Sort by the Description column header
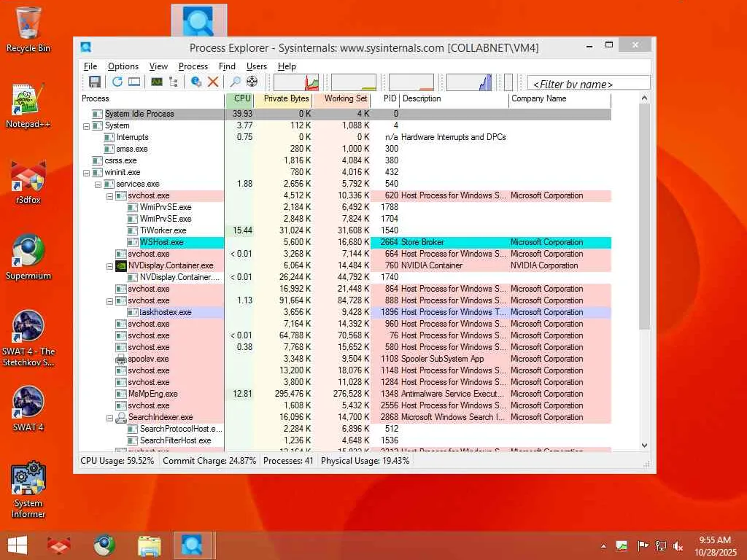Viewport: 747px width, 560px height. click(454, 98)
